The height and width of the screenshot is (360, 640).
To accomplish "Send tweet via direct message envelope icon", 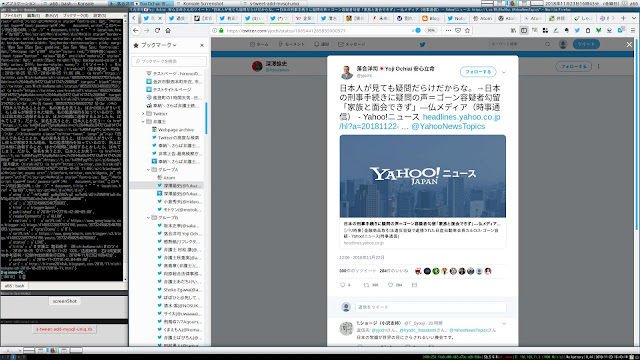I will 414,285.
